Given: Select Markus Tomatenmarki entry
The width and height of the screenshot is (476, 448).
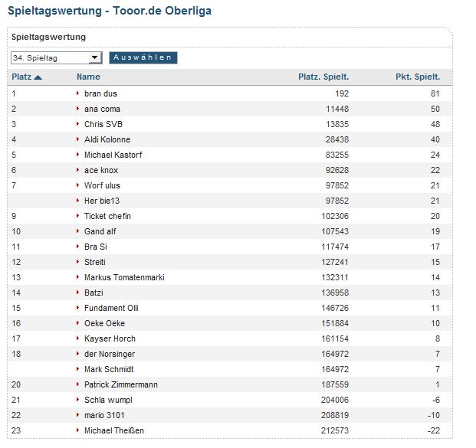Looking at the screenshot, I should click(124, 277).
